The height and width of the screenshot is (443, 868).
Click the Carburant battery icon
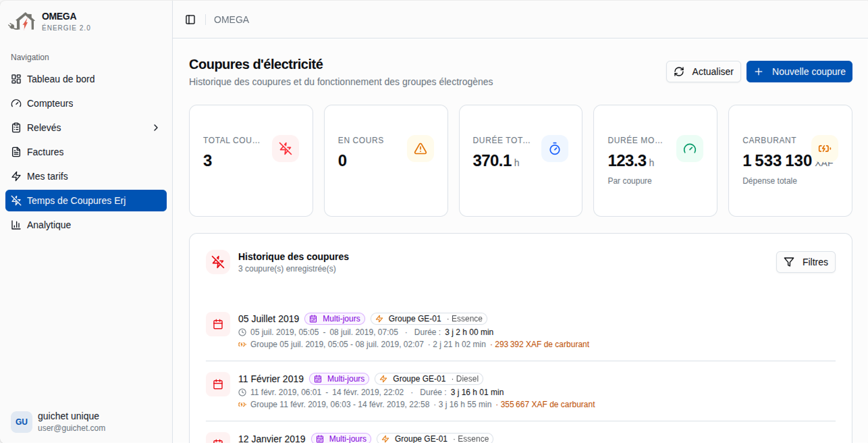point(825,149)
